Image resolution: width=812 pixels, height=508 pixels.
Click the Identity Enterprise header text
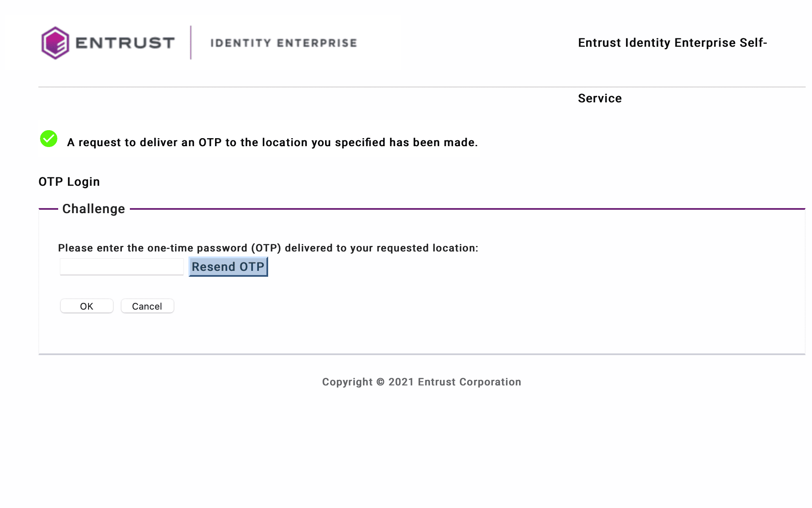point(283,43)
